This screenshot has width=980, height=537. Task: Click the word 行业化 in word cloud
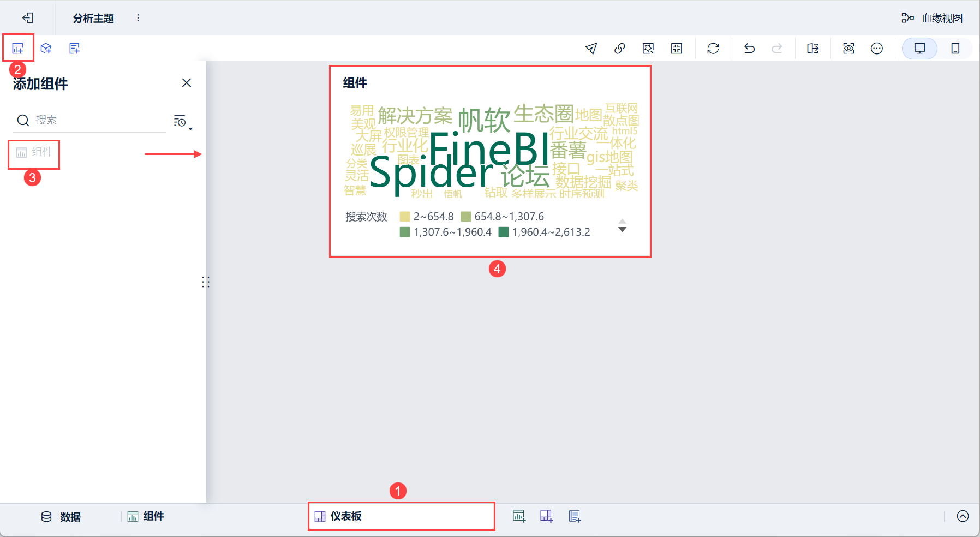click(405, 146)
